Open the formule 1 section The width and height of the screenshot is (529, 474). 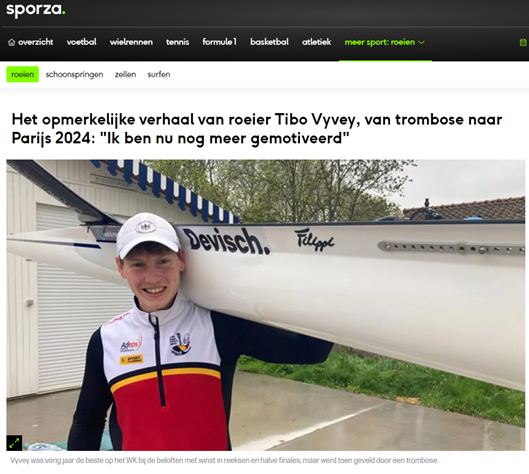(219, 42)
